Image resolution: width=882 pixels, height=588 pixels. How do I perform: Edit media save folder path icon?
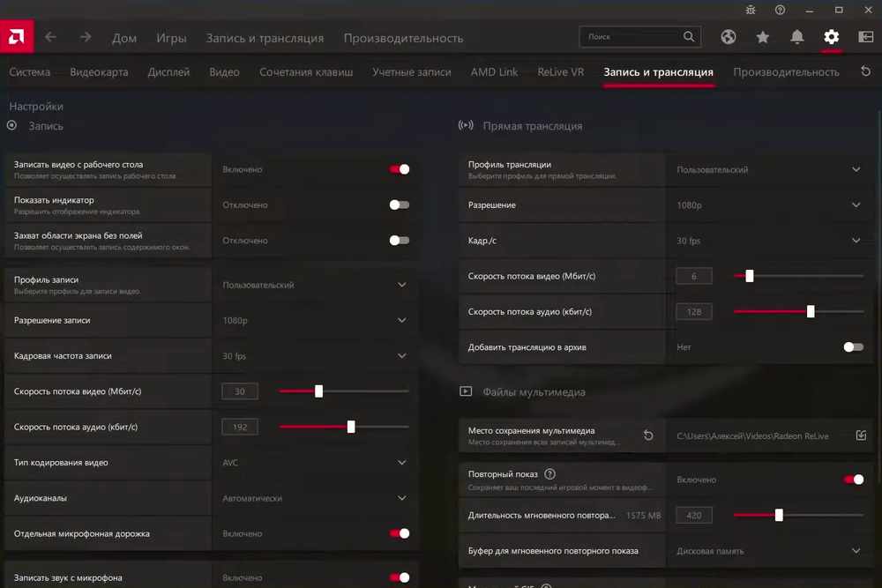(x=861, y=435)
